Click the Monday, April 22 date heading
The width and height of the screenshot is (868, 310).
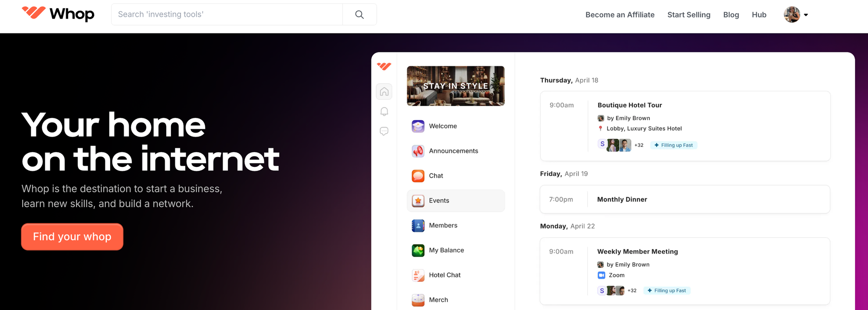coord(567,226)
